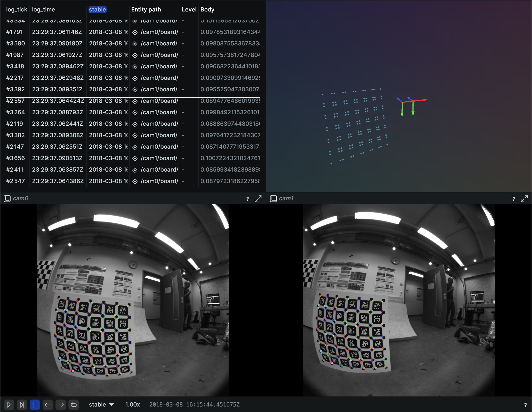Open /cam0/board/ entity link in row #2547
The width and height of the screenshot is (532, 412).
tap(159, 181)
